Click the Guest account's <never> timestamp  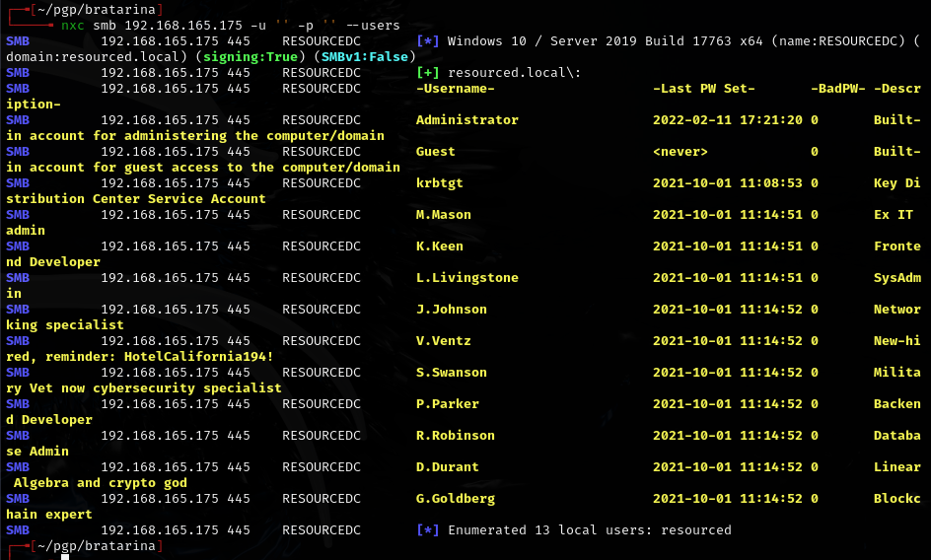pos(680,152)
